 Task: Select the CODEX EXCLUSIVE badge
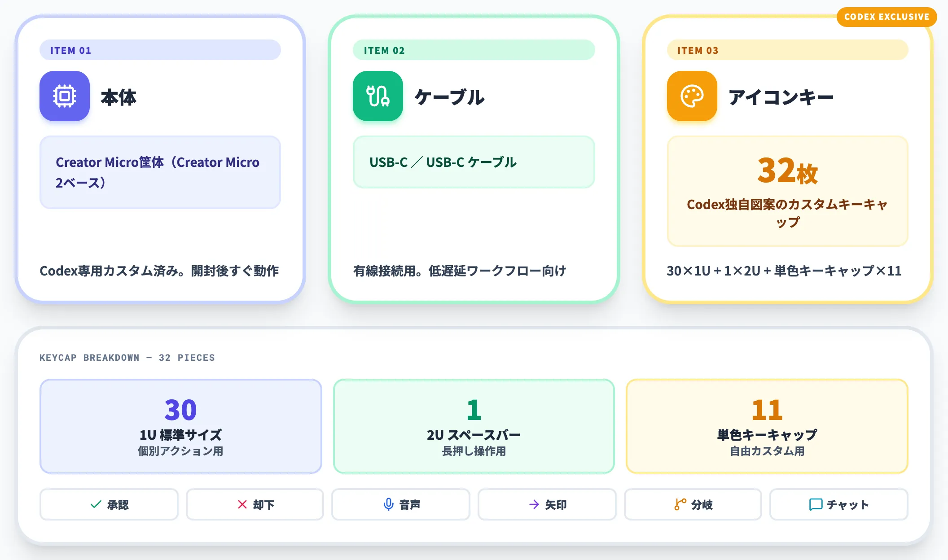click(887, 17)
